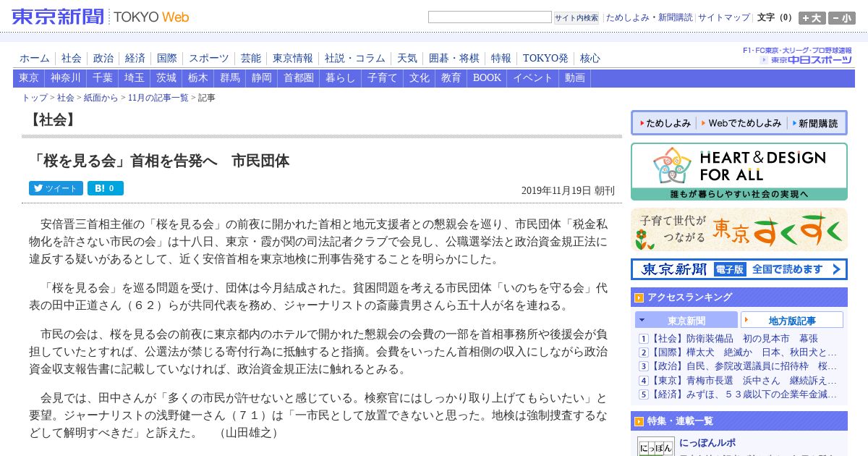Open the ためしよみ・新聞購読 header link

[649, 17]
